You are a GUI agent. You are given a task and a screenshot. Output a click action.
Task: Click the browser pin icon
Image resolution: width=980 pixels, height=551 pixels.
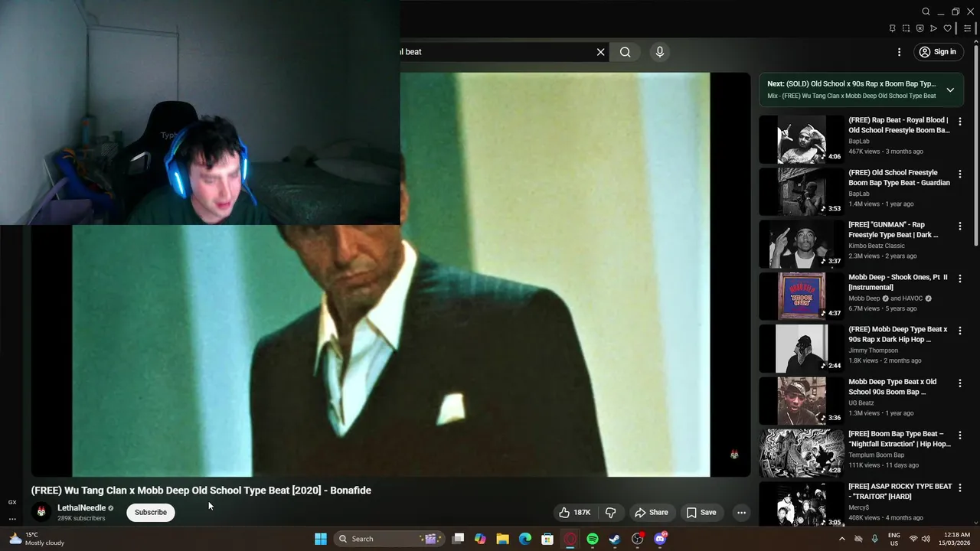[892, 28]
